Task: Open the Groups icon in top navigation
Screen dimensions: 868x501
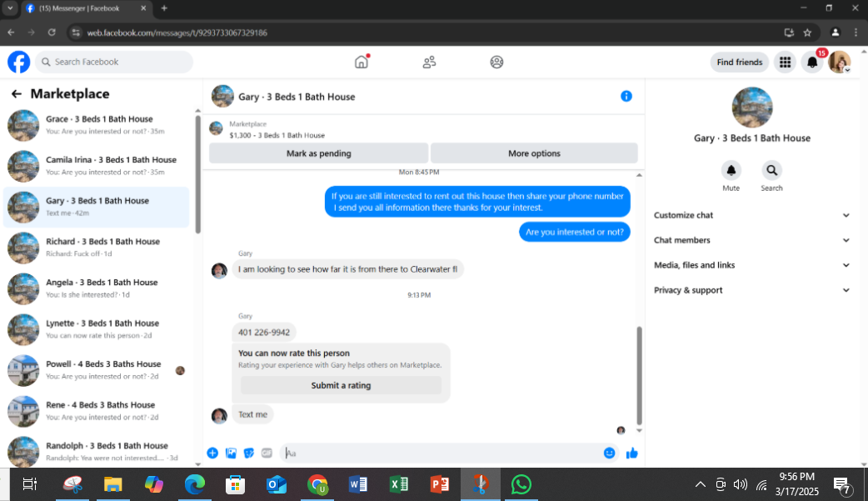Action: 496,62
